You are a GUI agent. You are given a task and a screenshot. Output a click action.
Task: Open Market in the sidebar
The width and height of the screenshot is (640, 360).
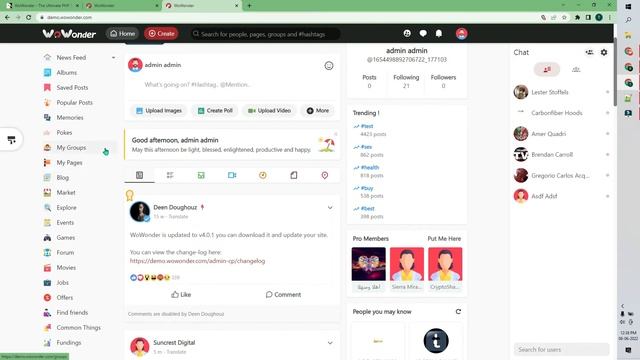click(x=66, y=193)
